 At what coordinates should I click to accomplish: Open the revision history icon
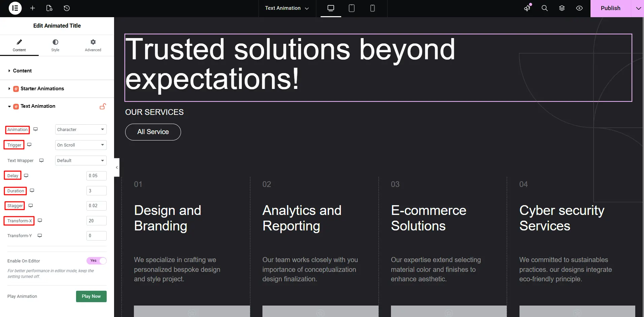pos(67,8)
